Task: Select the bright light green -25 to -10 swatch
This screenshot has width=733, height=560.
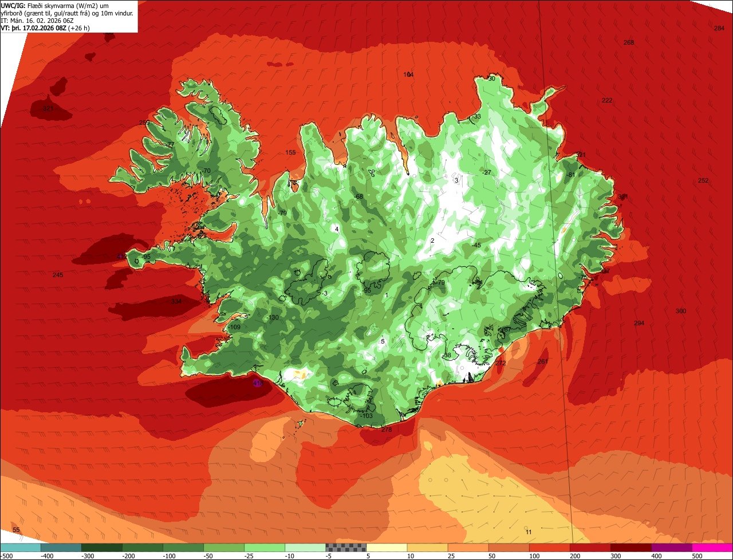Action: [265, 547]
